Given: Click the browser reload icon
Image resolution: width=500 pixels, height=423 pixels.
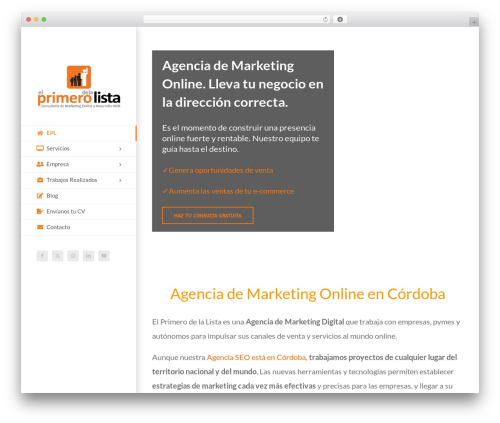Looking at the screenshot, I should tap(325, 19).
